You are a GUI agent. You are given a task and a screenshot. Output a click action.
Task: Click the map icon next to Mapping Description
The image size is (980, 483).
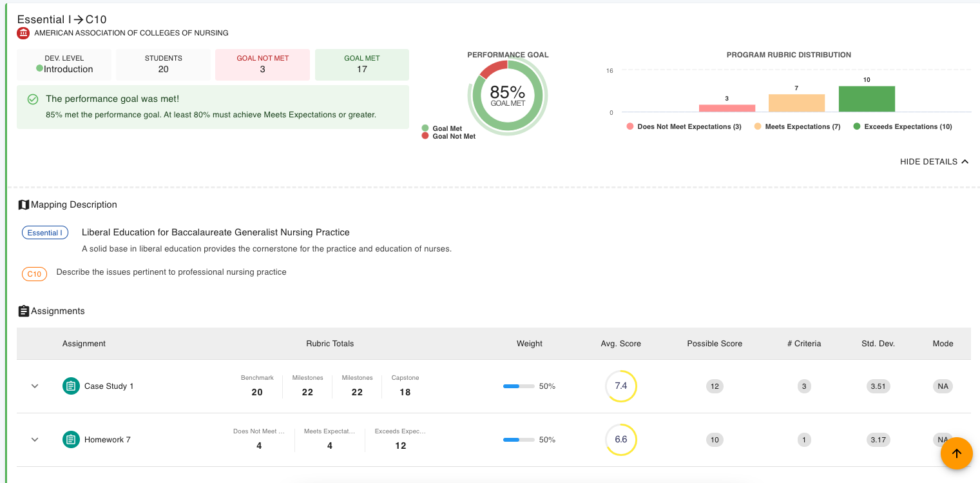click(24, 204)
